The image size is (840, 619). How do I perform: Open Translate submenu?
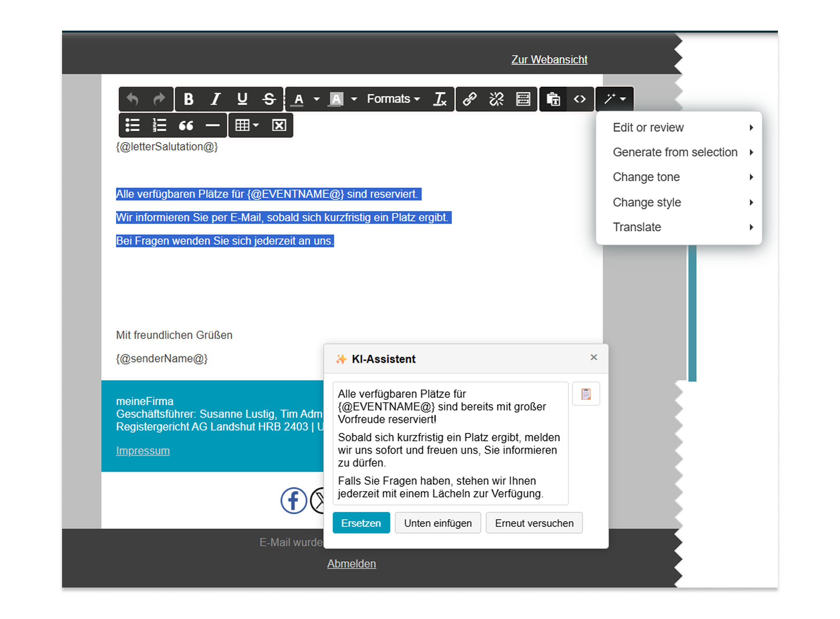(x=679, y=227)
